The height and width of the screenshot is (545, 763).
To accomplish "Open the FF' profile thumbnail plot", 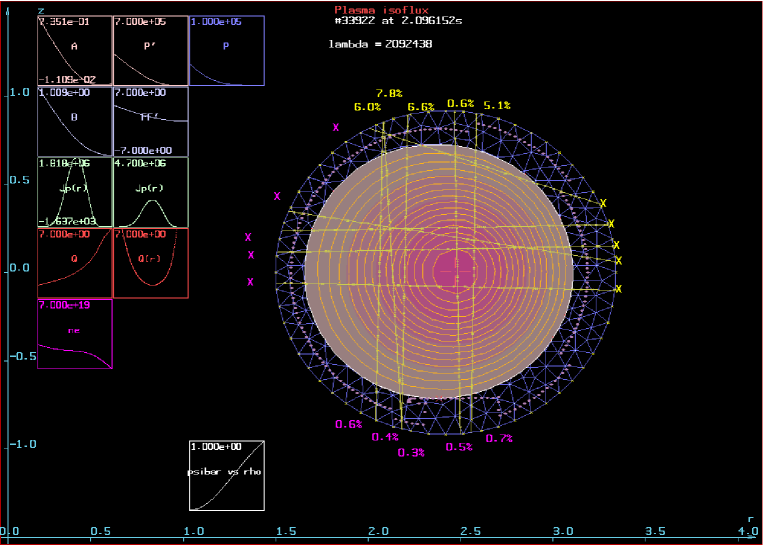I will click(x=150, y=121).
